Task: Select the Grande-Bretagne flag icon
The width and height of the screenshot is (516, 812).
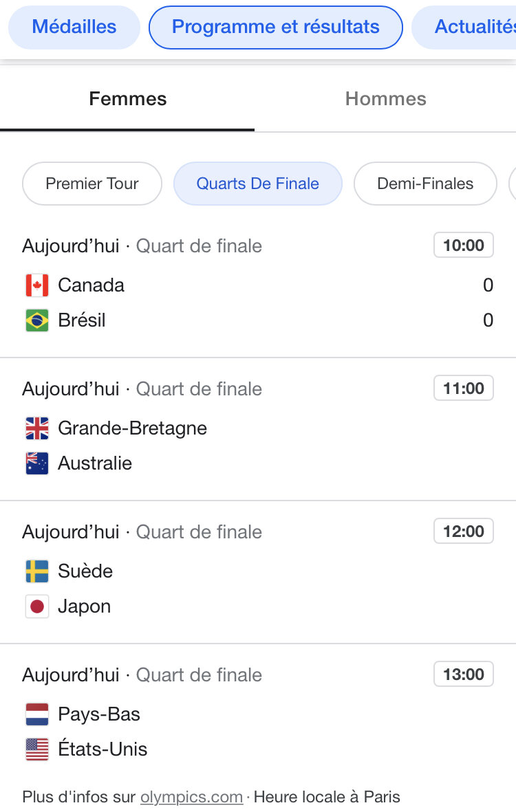Action: point(36,428)
